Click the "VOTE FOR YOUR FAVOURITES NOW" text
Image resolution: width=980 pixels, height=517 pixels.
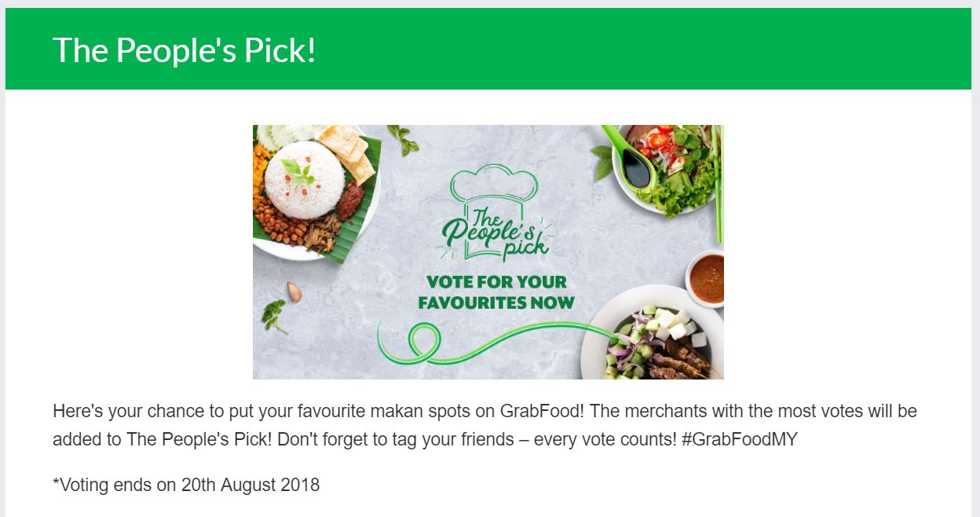(495, 291)
